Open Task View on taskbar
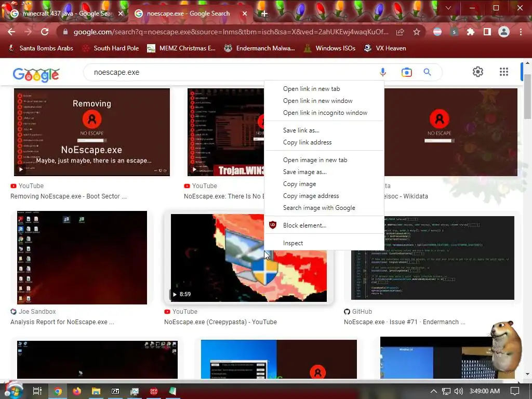 37,391
